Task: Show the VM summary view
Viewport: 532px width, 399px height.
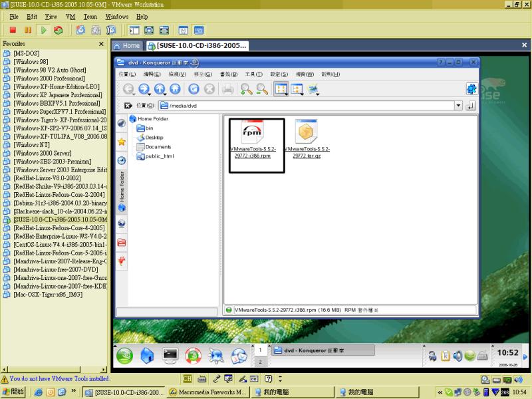Action: point(184,30)
